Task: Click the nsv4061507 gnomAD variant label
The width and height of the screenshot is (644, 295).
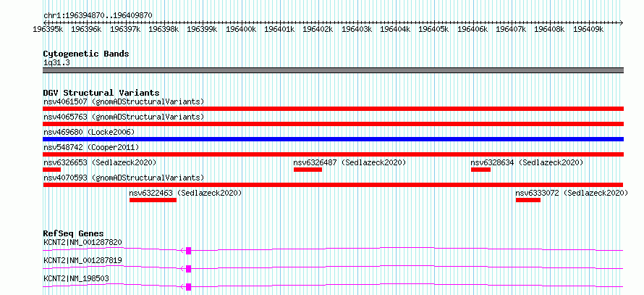Action: pos(124,101)
